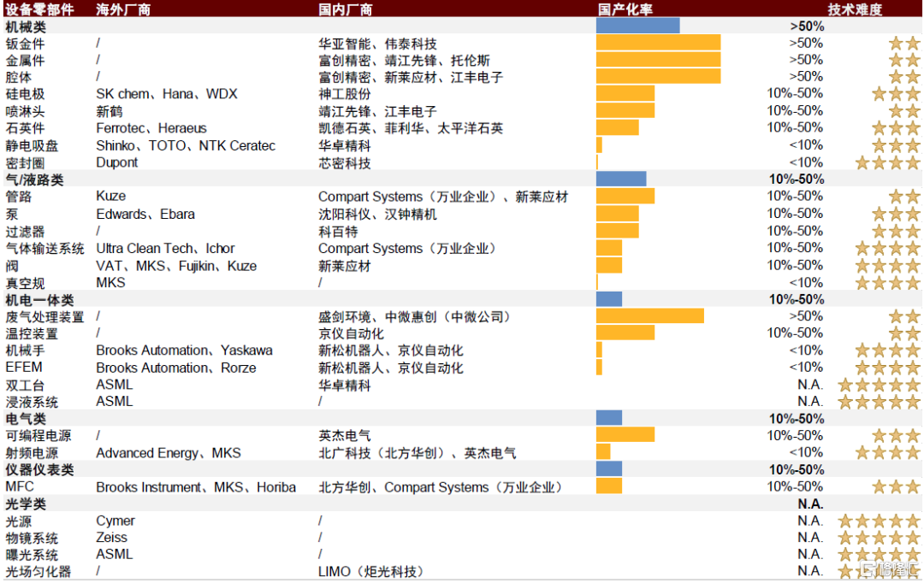The height and width of the screenshot is (583, 924).
Task: Click the 技术难度 column header
Action: (x=855, y=9)
